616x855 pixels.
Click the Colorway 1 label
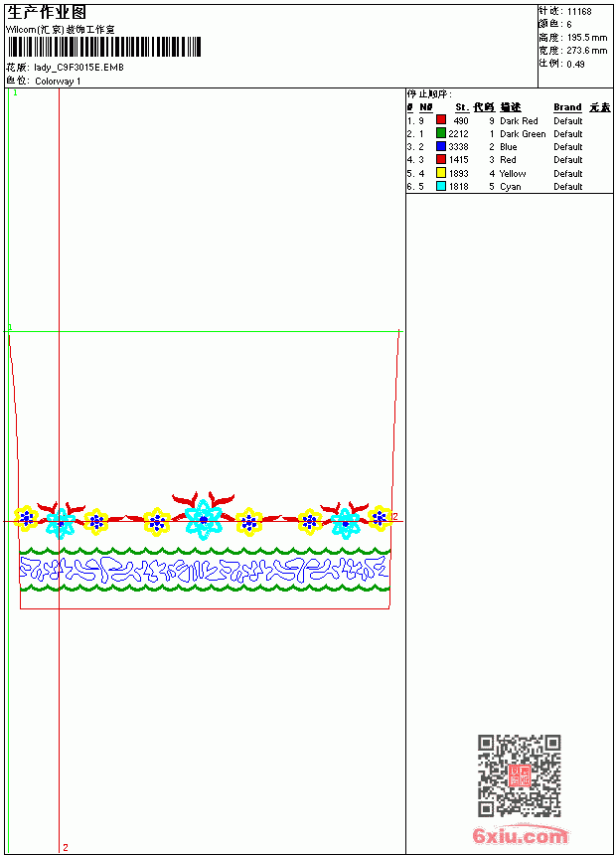[58, 82]
